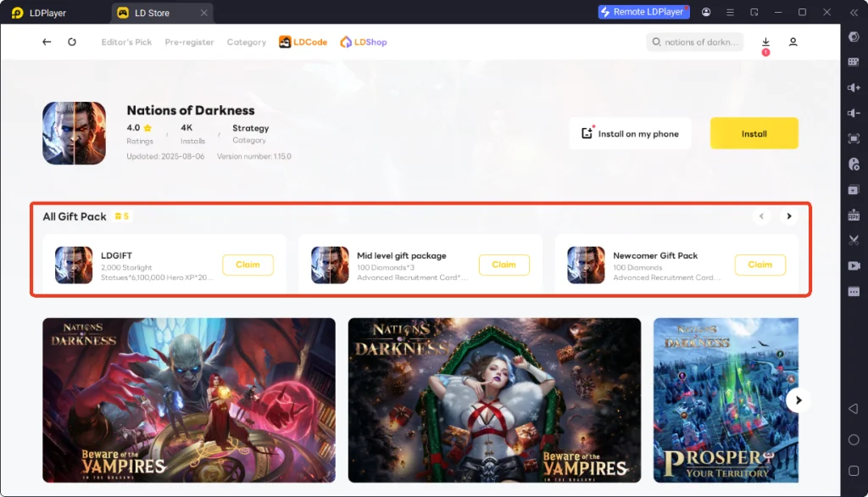The height and width of the screenshot is (497, 868).
Task: Show more tools with ellipsis icon
Action: [854, 292]
